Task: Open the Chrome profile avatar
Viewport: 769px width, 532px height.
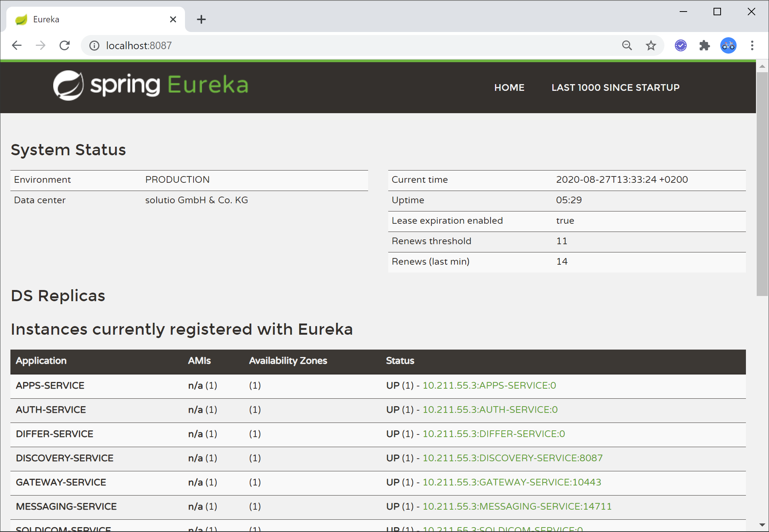Action: tap(728, 45)
